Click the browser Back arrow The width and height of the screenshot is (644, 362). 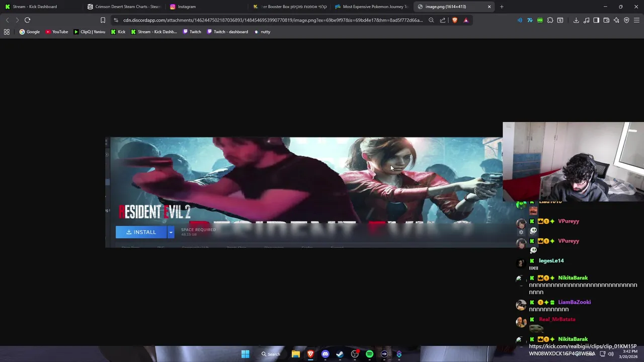(7, 20)
